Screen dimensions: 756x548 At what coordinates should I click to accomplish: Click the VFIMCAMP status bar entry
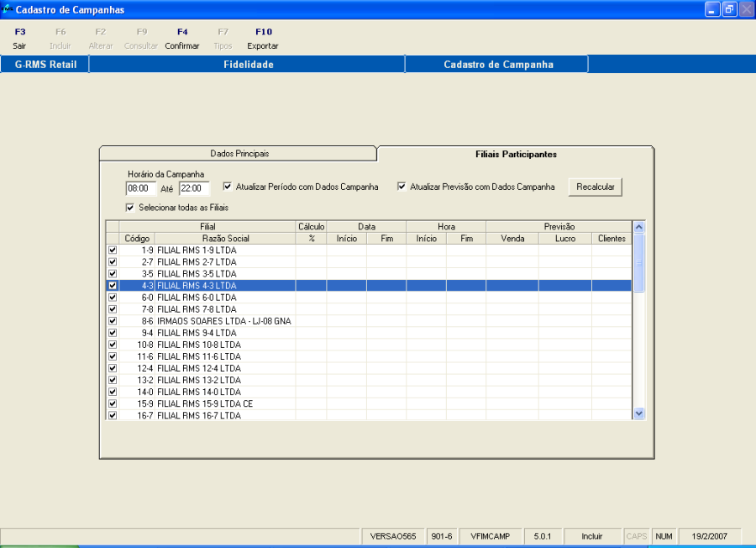click(x=490, y=536)
